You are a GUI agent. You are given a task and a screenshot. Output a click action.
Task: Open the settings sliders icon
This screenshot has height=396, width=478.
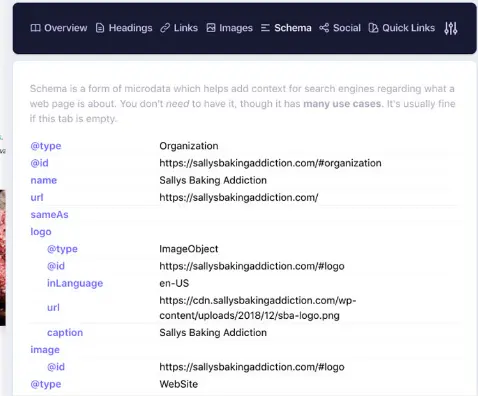tap(451, 28)
